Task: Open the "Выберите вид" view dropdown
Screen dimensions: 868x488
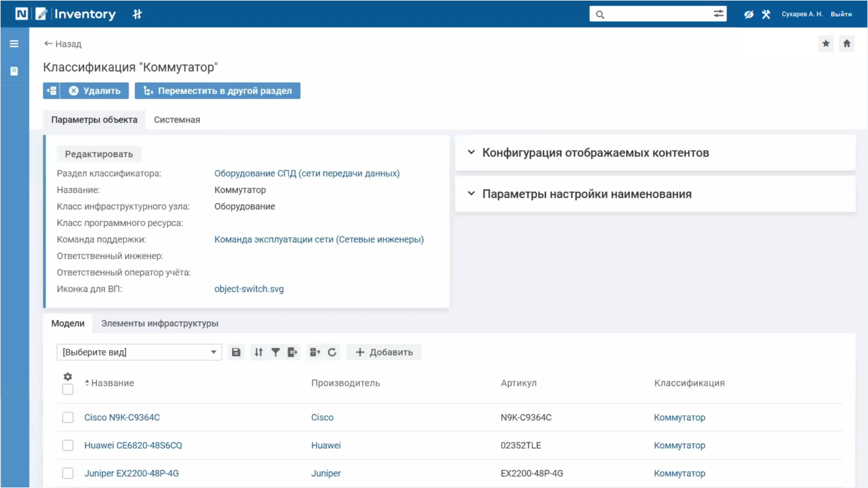Action: pyautogui.click(x=139, y=352)
